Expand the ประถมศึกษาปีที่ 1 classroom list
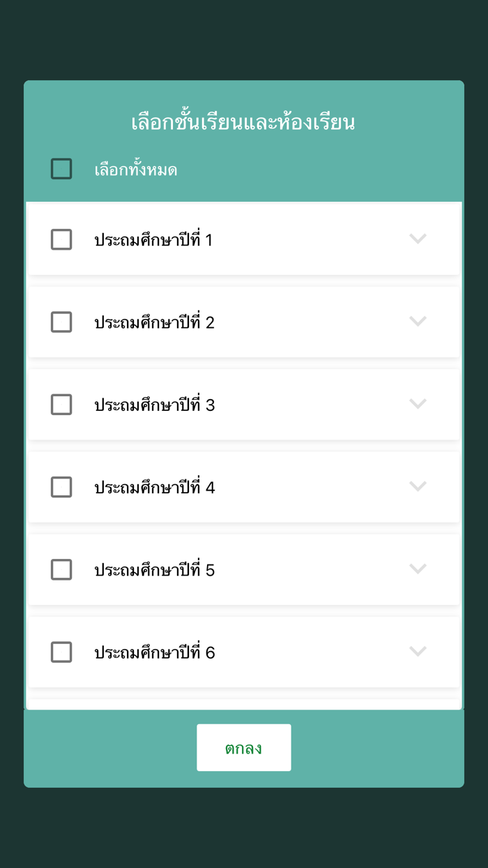Viewport: 488px width, 868px height. [x=418, y=239]
